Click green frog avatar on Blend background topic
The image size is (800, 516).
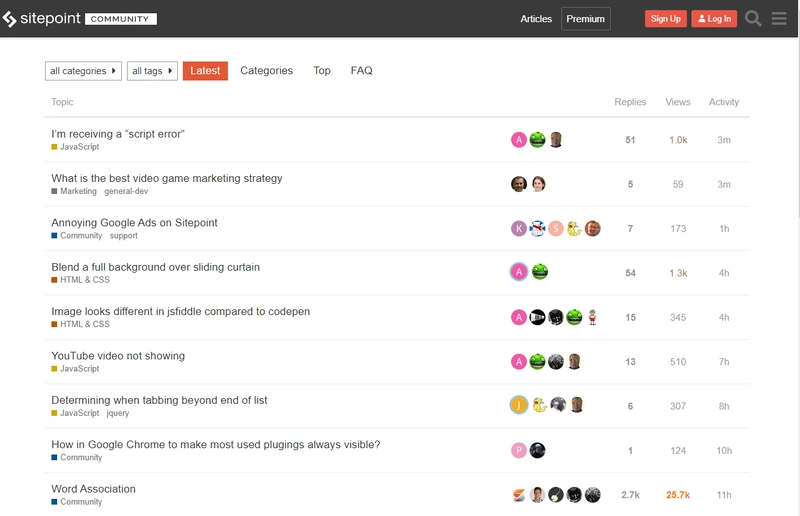[539, 272]
